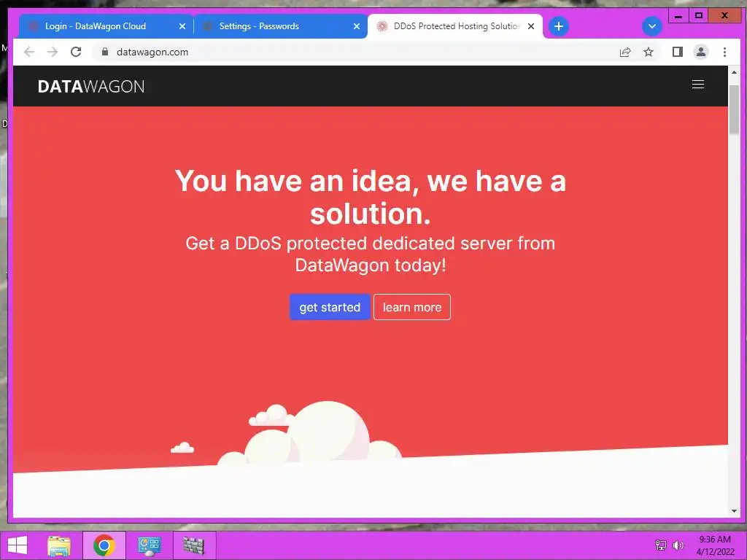This screenshot has height=560, width=747.
Task: Click the learn more button
Action: point(412,307)
